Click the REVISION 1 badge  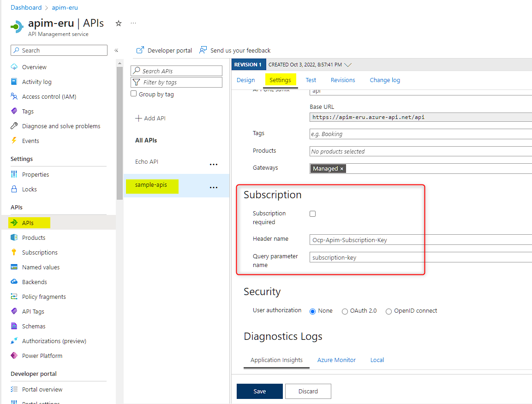click(x=248, y=65)
